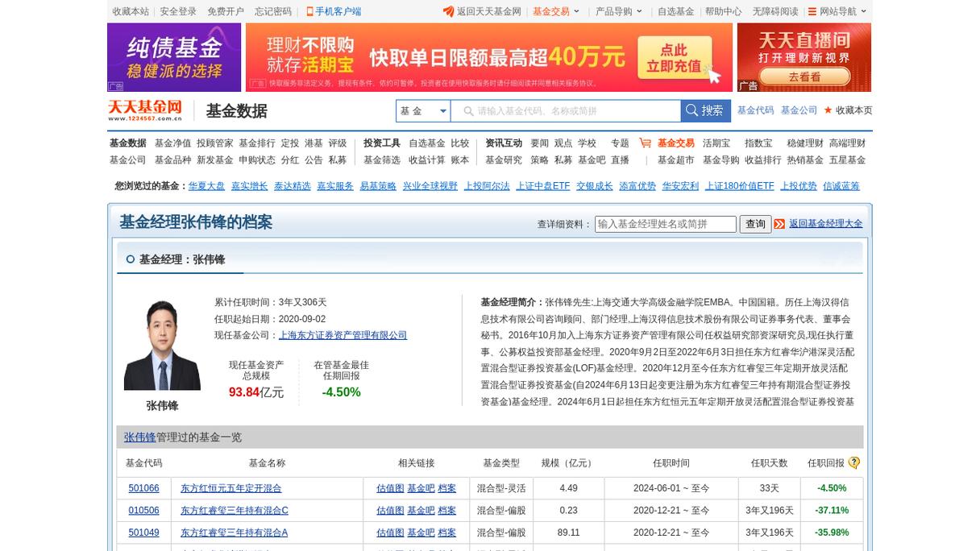Open the 天天直播间 ad banner
980x551 pixels.
point(804,57)
